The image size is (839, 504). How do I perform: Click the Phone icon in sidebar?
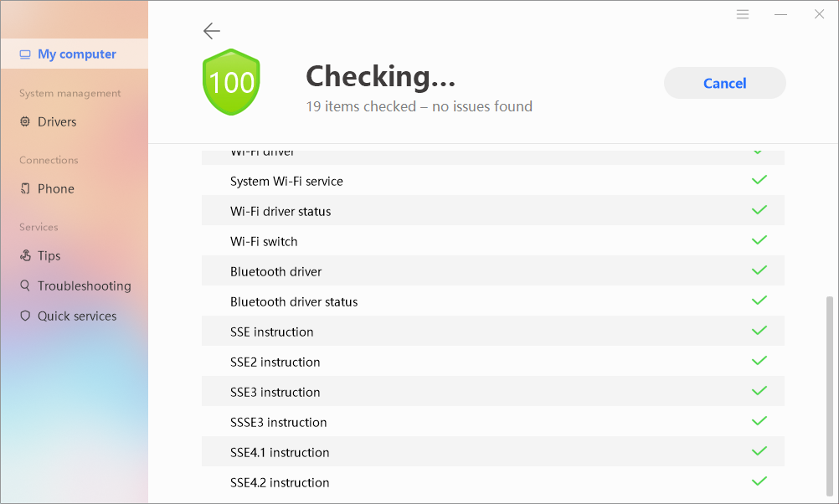(x=25, y=189)
